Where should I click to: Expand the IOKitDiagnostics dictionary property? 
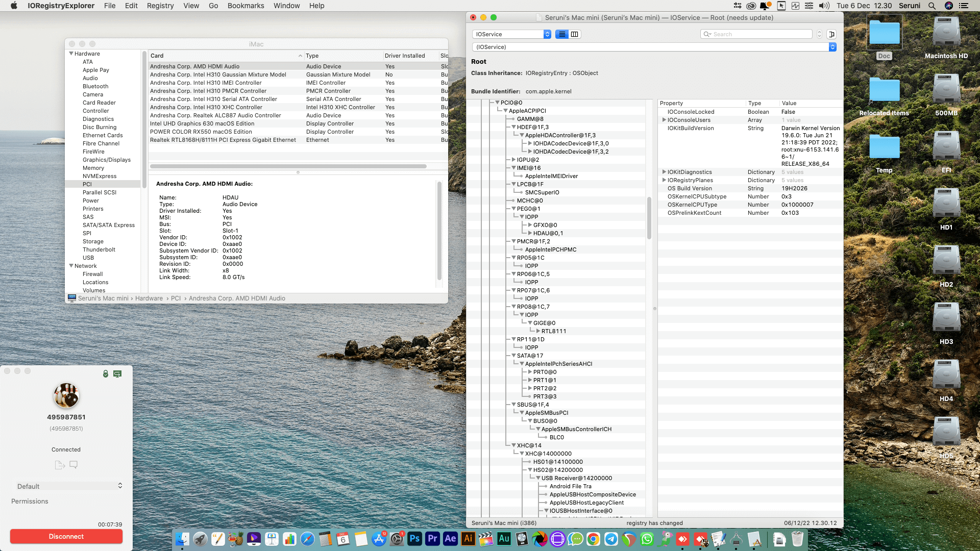click(x=664, y=172)
